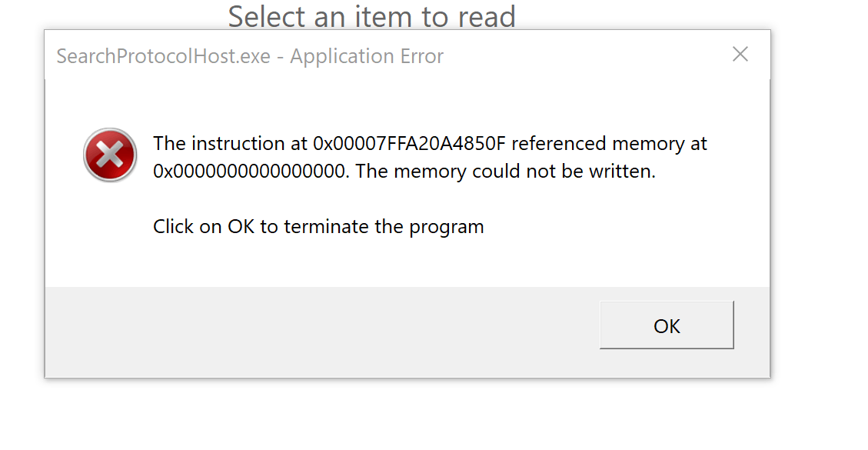Click the memory address 0x0000000000000000
The width and height of the screenshot is (868, 450).
pyautogui.click(x=251, y=172)
